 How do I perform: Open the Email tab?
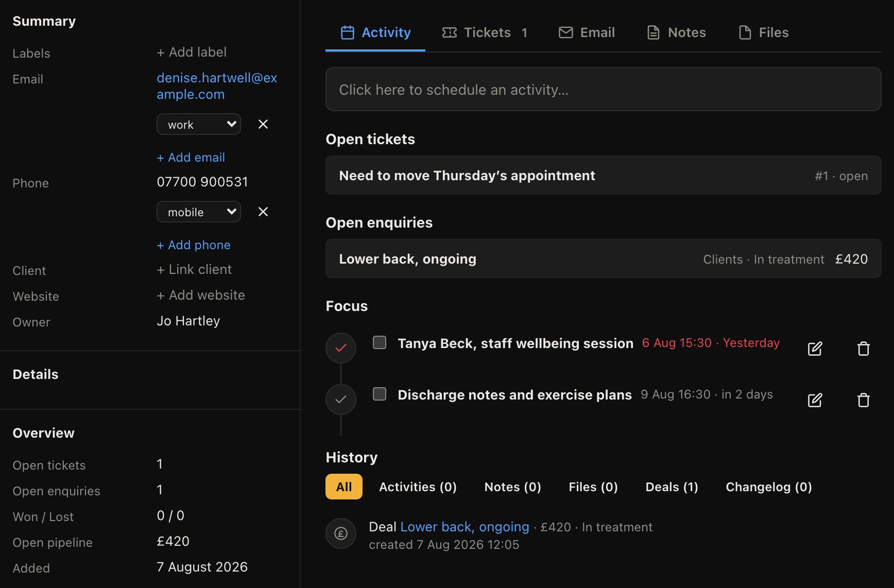point(587,32)
